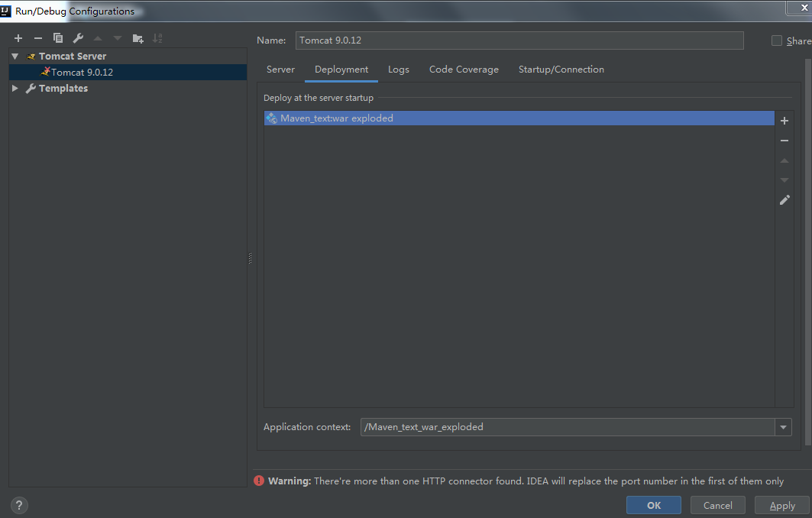Viewport: 812px width, 518px height.
Task: Click the Apply button
Action: coord(782,506)
